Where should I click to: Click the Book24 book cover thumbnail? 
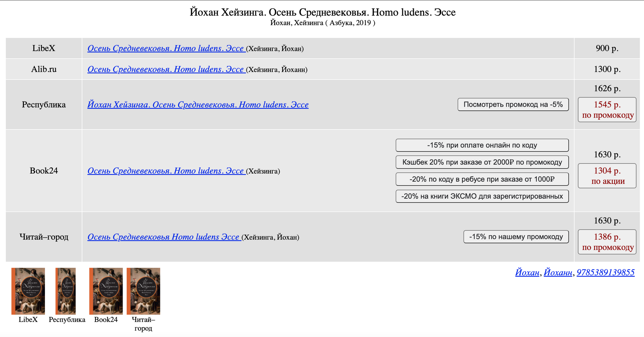pos(106,291)
